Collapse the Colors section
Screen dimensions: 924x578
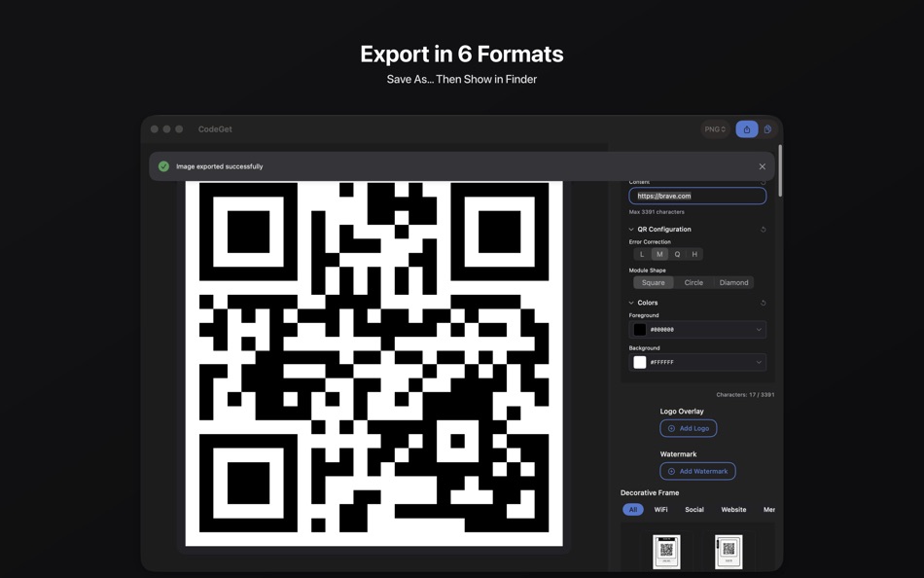(631, 303)
